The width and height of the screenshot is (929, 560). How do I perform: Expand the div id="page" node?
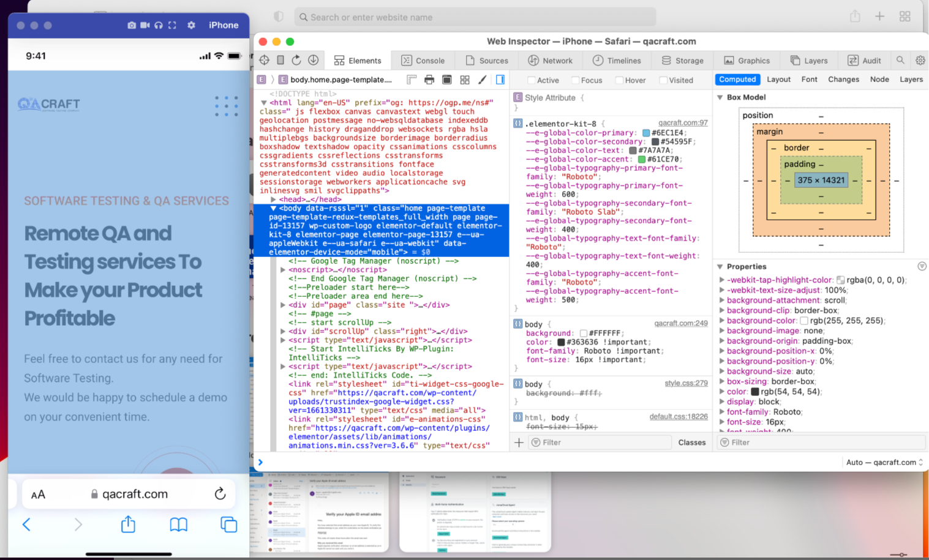pos(283,305)
